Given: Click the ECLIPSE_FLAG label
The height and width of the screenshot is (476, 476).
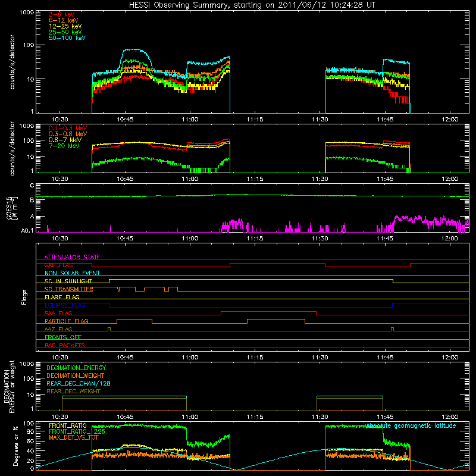Looking at the screenshot, I should click(x=65, y=305).
